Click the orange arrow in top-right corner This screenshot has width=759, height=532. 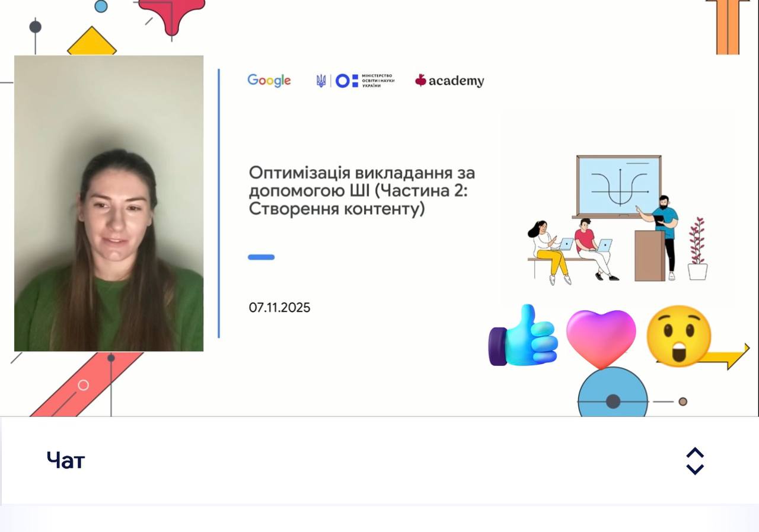coord(728,27)
